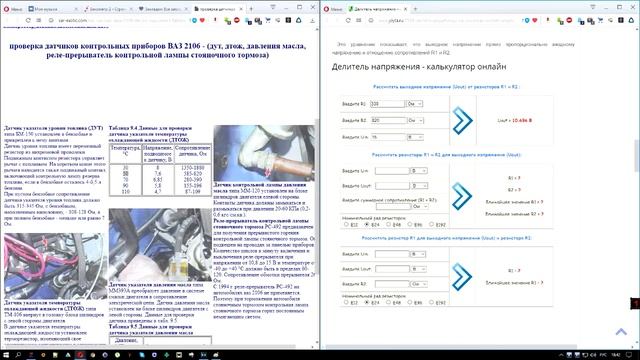
Task: Open a new tab in the left browser
Action: (x=251, y=9)
